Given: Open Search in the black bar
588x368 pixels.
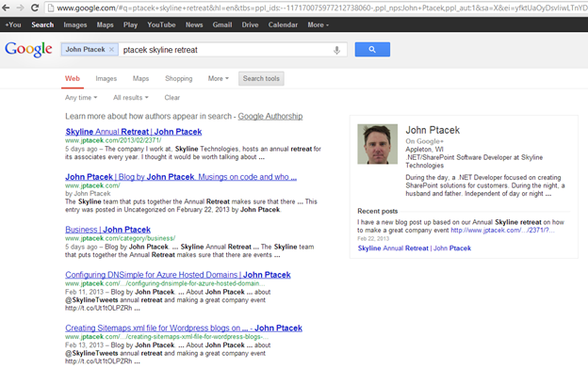Looking at the screenshot, I should tap(42, 24).
